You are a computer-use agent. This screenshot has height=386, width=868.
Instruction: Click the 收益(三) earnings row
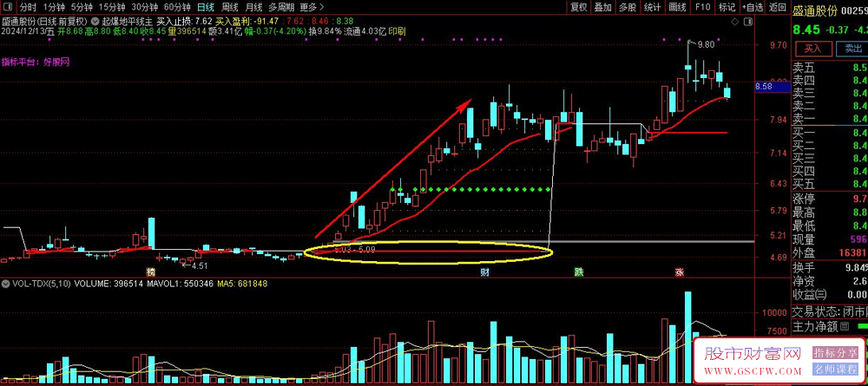coord(830,294)
